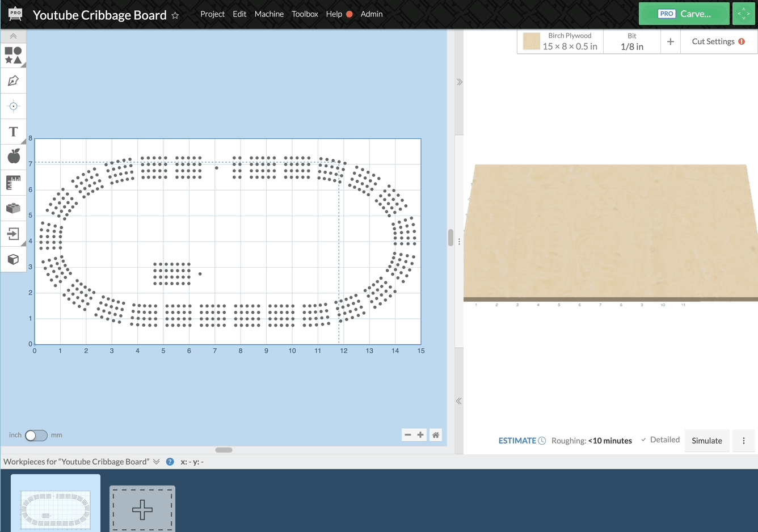Viewport: 758px width, 532px height.
Task: Zoom out the design canvas
Action: pos(407,435)
